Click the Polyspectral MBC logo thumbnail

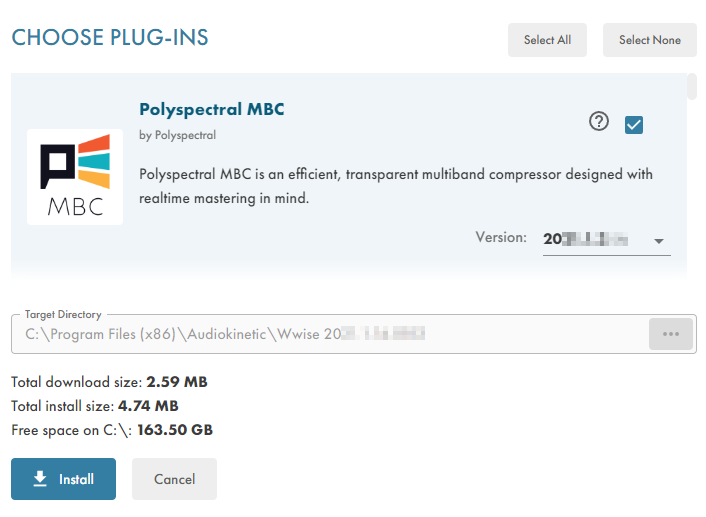tap(75, 177)
